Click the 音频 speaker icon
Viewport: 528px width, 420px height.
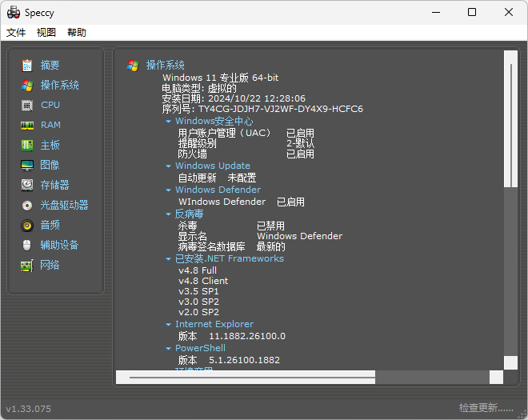[27, 225]
